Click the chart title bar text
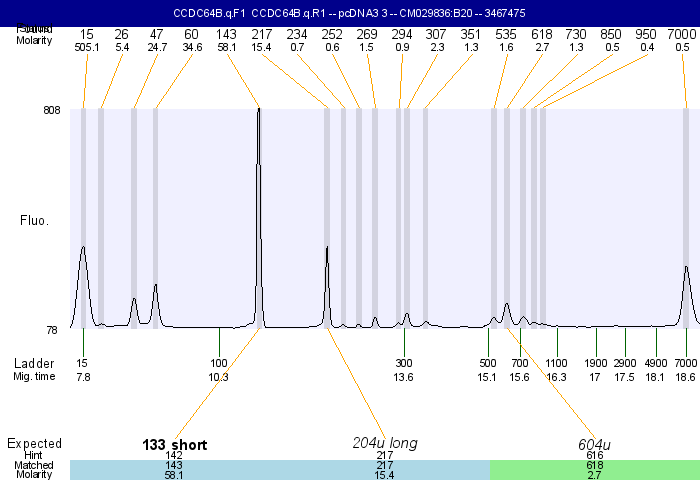 pos(350,13)
